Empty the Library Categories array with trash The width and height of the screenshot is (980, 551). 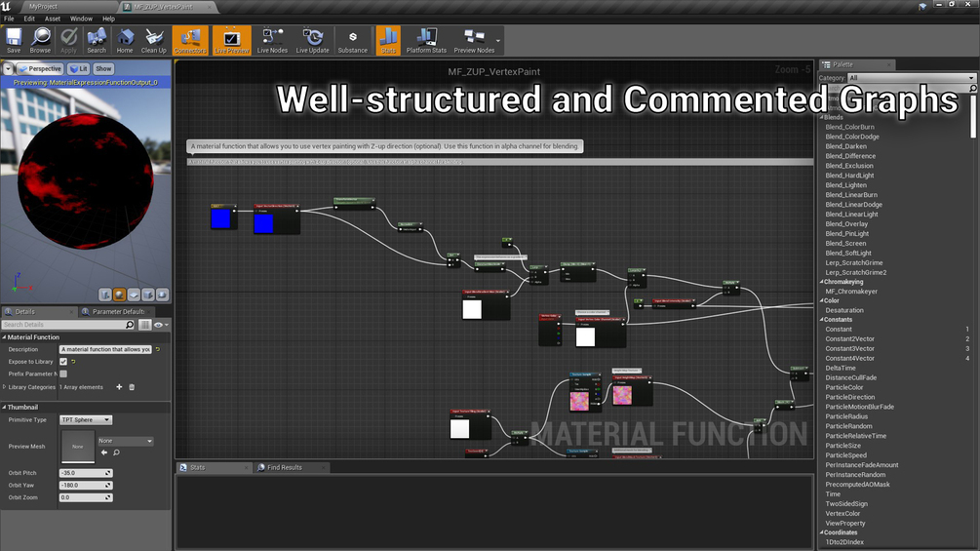(x=132, y=387)
